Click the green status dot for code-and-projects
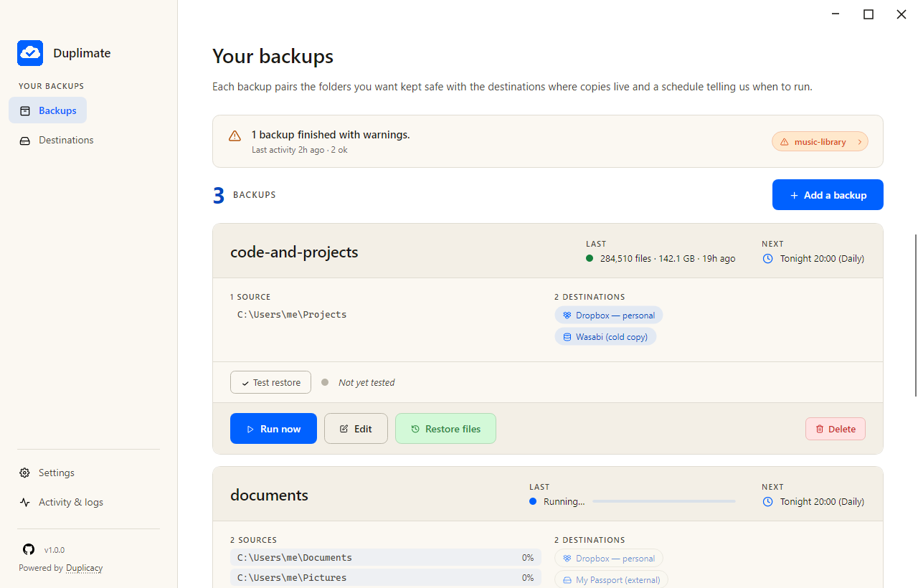The width and height of the screenshot is (918, 588). click(590, 258)
